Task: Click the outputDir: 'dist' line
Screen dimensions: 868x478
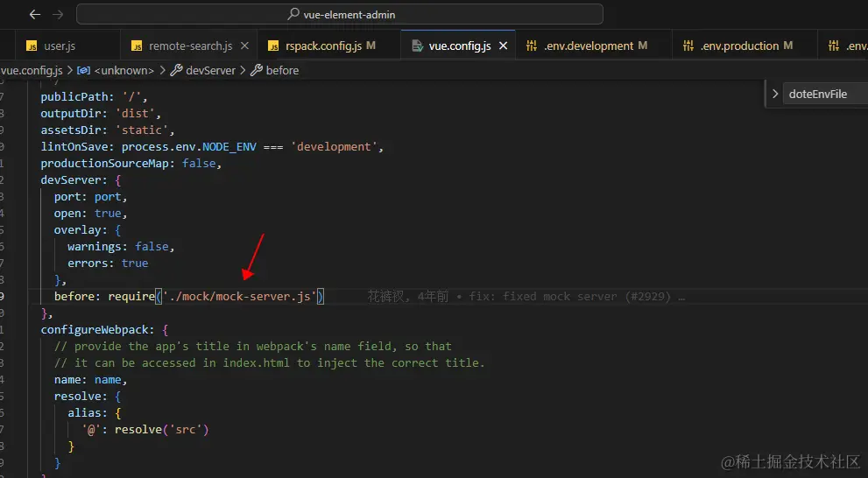Action: tap(101, 114)
